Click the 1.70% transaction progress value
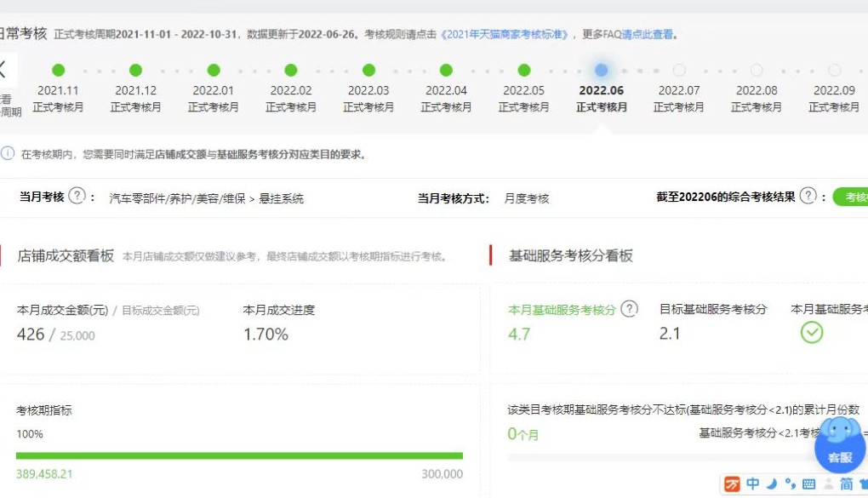The height and width of the screenshot is (498, 868). pos(266,334)
